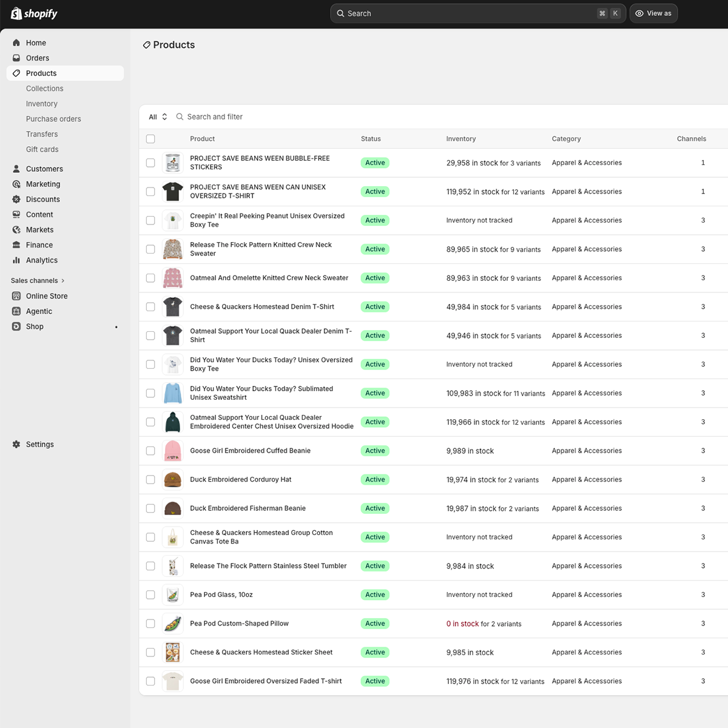The image size is (728, 728).
Task: Open Cheese & Quackers Homestead Sticker Sheet
Action: [261, 653]
